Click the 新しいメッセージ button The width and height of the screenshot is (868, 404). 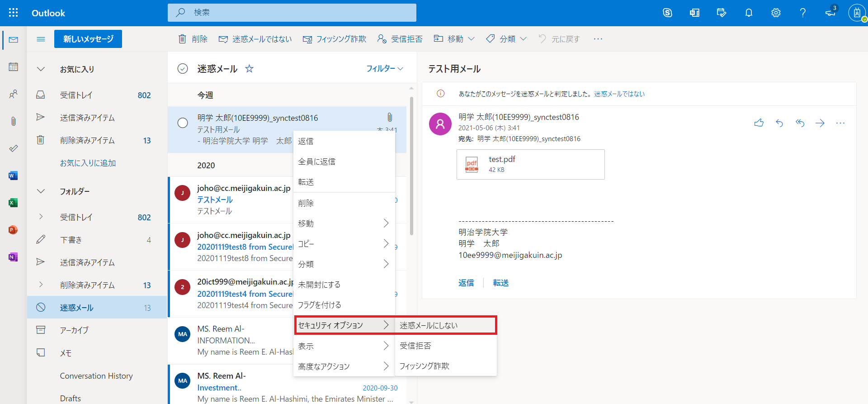[88, 39]
